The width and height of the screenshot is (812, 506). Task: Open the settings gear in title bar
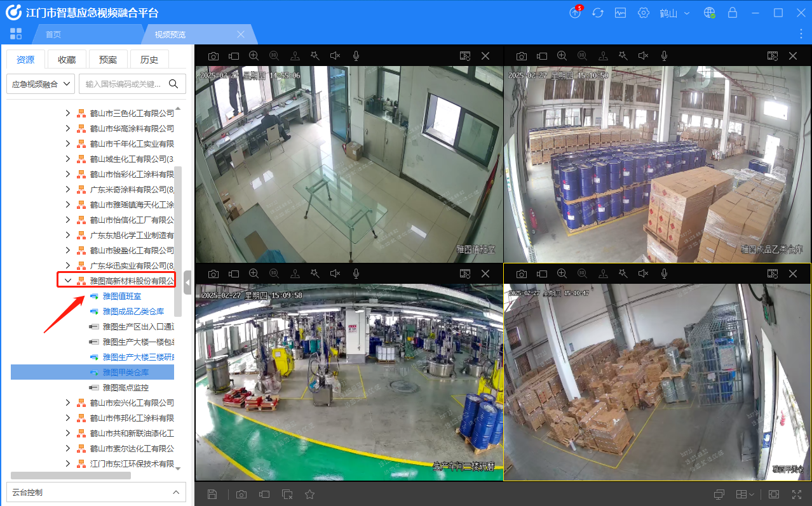[x=644, y=13]
